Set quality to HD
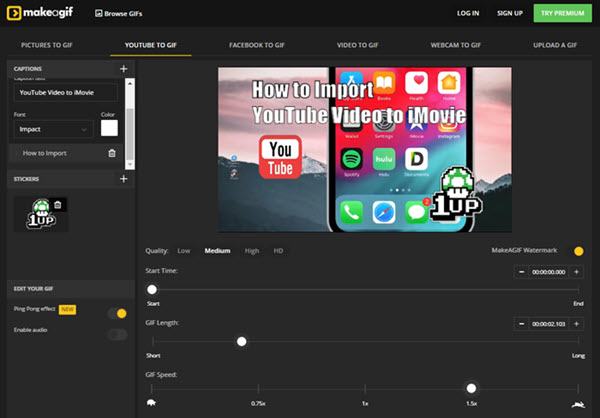The height and width of the screenshot is (418, 600). (278, 251)
